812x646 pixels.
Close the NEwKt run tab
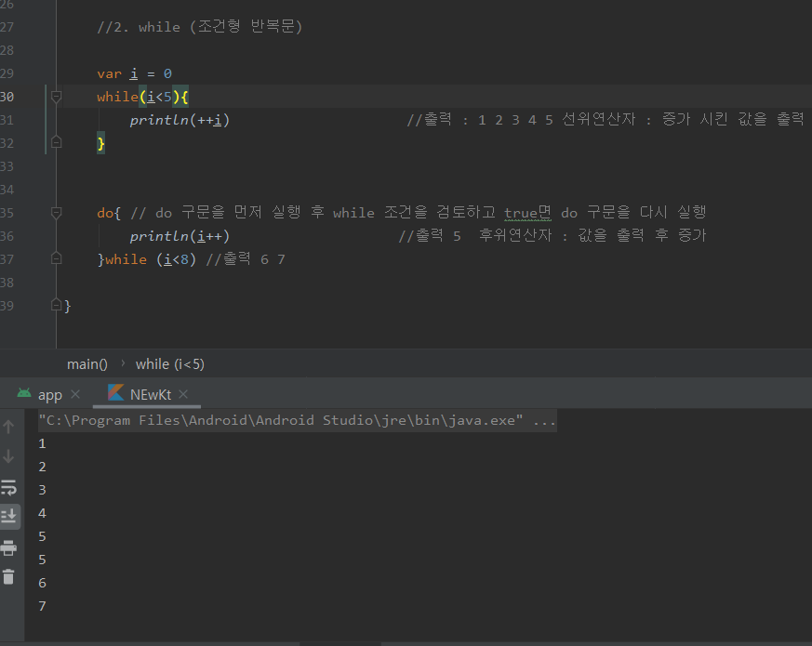[183, 394]
